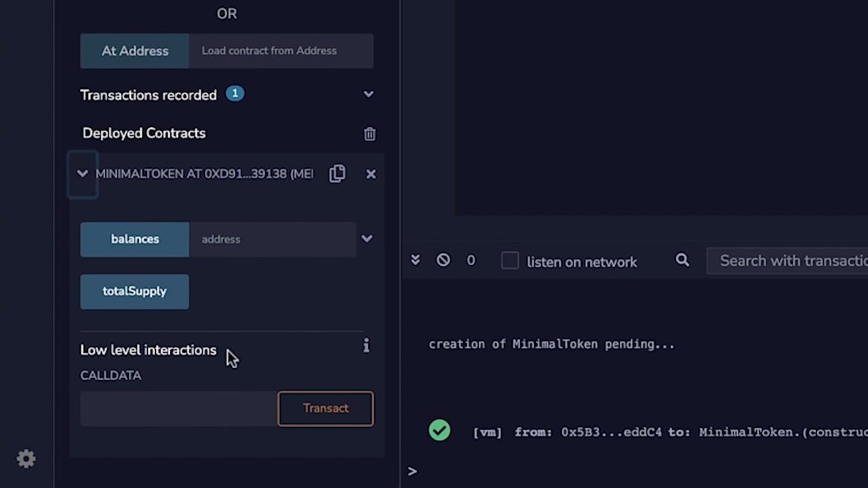
Task: Click the terminal search magnifier icon
Action: [x=682, y=260]
